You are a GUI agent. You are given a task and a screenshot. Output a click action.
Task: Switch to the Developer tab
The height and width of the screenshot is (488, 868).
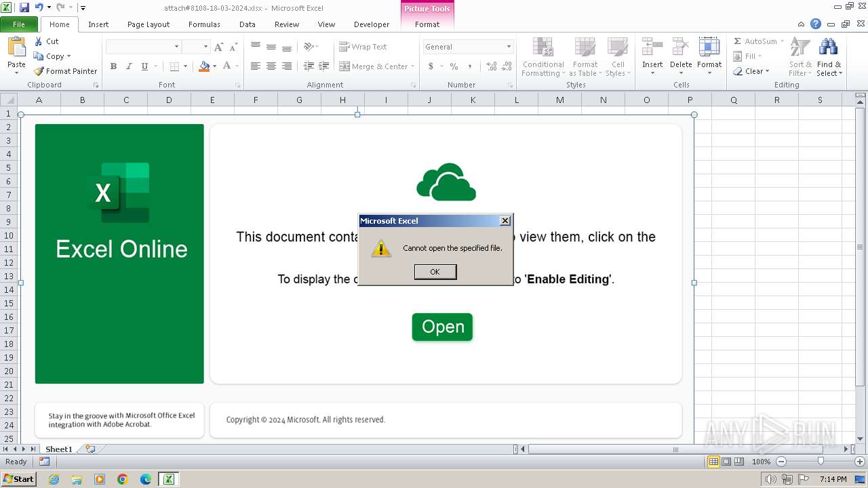372,24
